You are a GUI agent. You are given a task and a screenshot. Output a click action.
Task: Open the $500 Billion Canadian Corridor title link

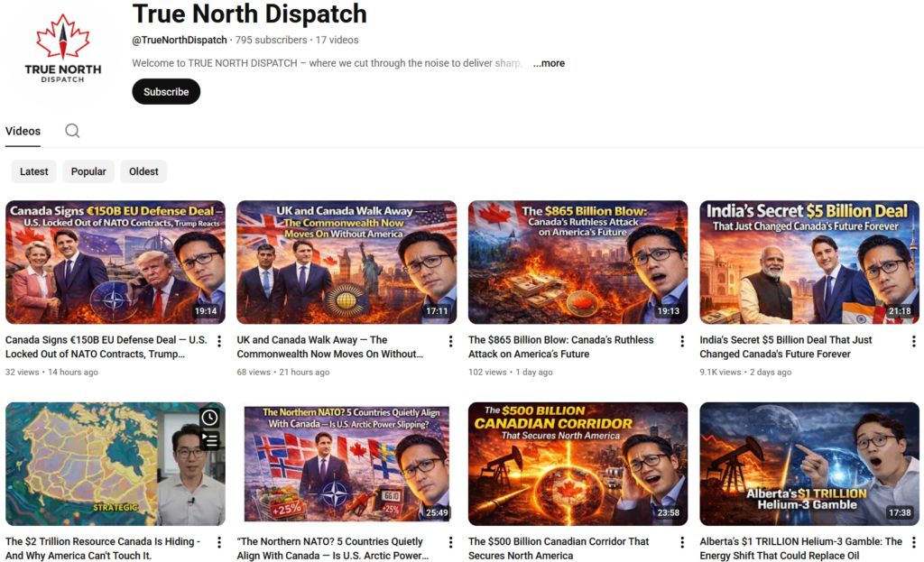pyautogui.click(x=559, y=548)
